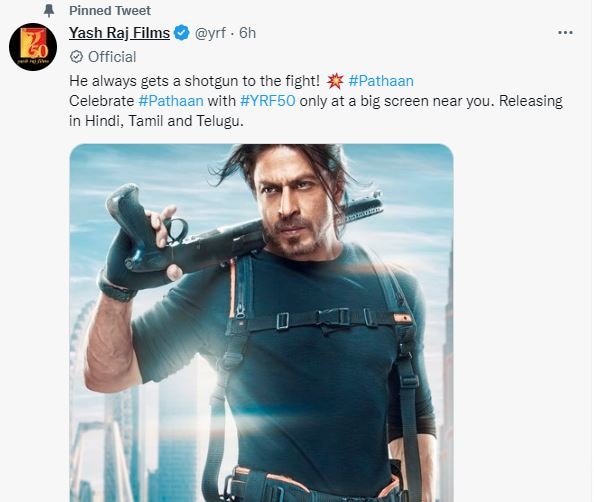This screenshot has width=594, height=502.
Task: Click the first #Pathaan hashtag after the emoji
Action: coord(381,81)
